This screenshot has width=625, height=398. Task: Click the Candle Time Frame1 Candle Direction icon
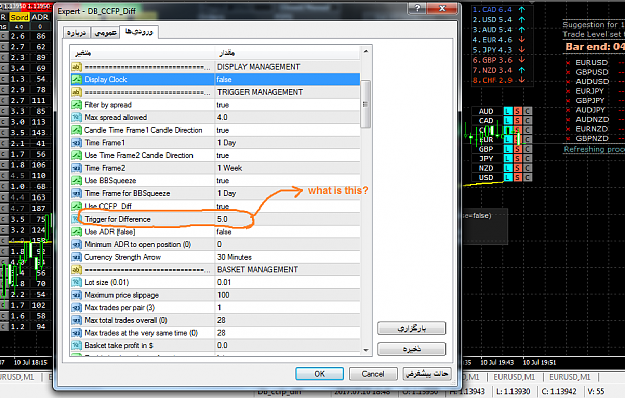(x=77, y=130)
